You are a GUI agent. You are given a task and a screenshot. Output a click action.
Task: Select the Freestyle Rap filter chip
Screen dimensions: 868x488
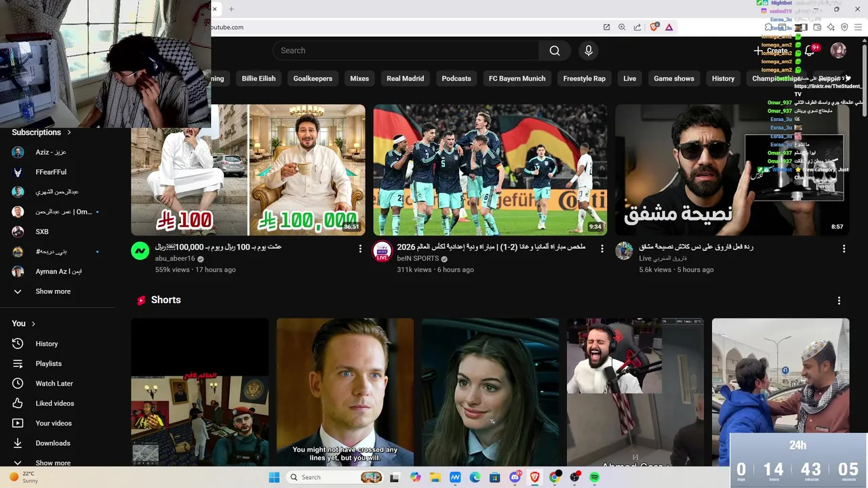[584, 79]
